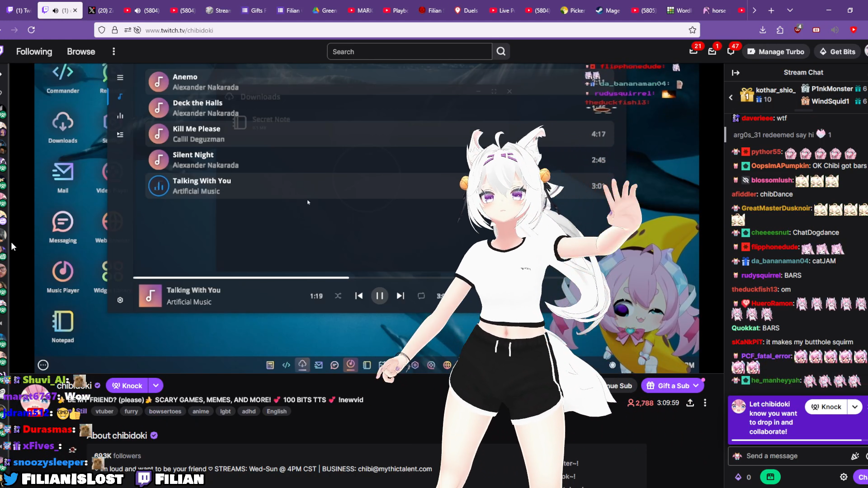
Task: Click the messaging bubble in the in-stream taskbar
Action: 335,365
